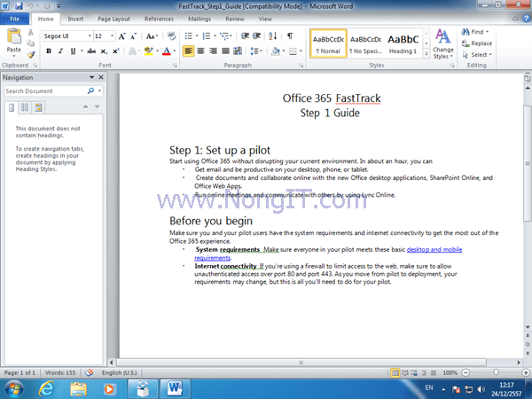Apply the Normal style
532x399 pixels.
coord(328,43)
